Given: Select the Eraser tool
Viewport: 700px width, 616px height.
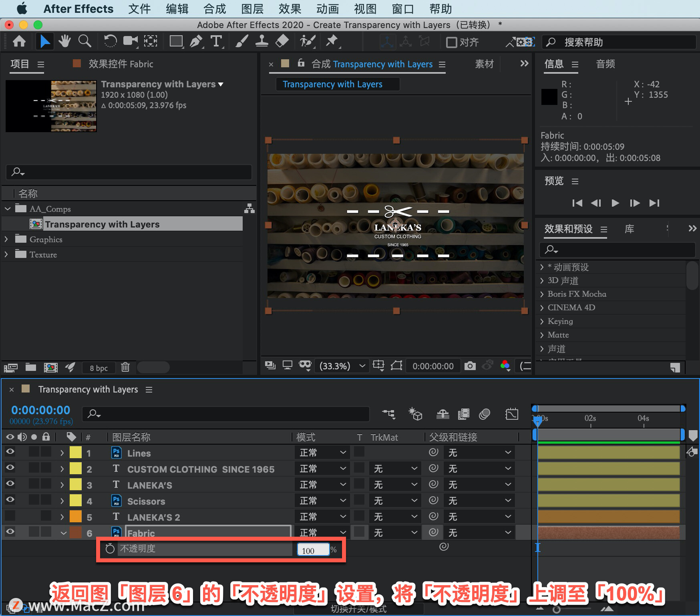Looking at the screenshot, I should (x=282, y=41).
